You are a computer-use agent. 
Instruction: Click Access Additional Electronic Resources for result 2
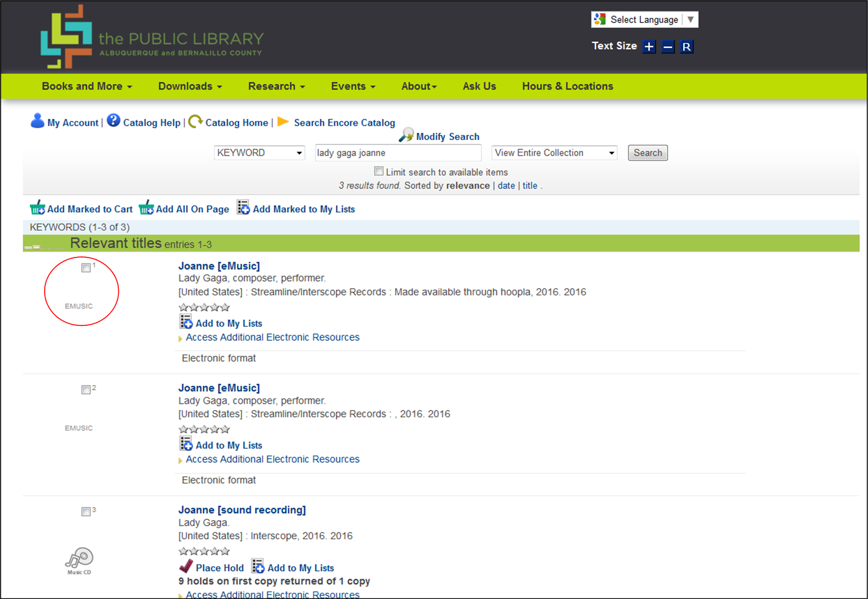coord(273,459)
